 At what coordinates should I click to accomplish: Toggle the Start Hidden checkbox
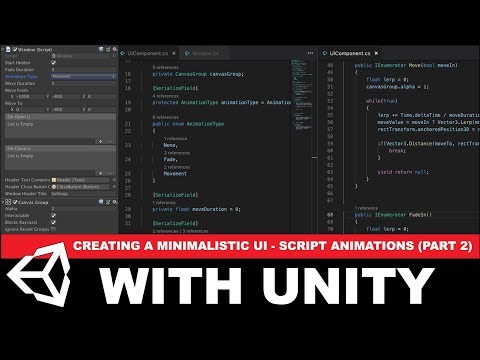pos(54,63)
